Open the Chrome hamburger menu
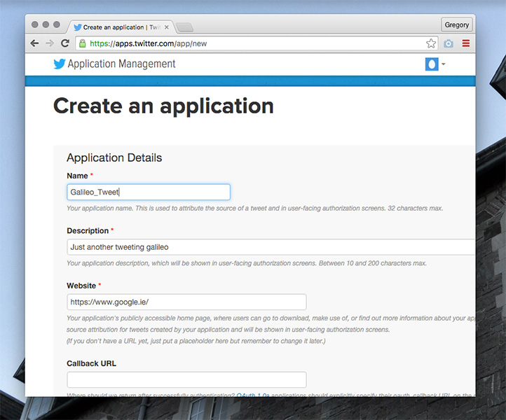506x420 pixels. [x=465, y=43]
